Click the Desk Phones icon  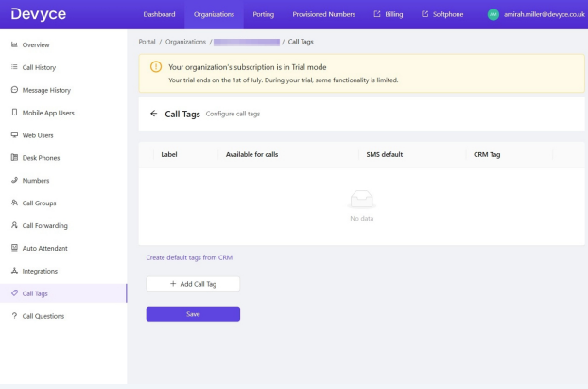(14, 157)
